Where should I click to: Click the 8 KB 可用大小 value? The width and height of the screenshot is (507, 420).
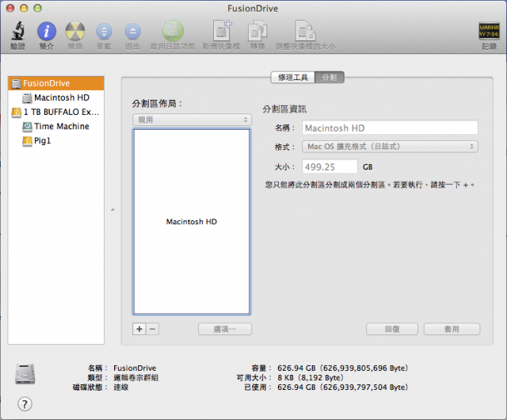[x=311, y=378]
